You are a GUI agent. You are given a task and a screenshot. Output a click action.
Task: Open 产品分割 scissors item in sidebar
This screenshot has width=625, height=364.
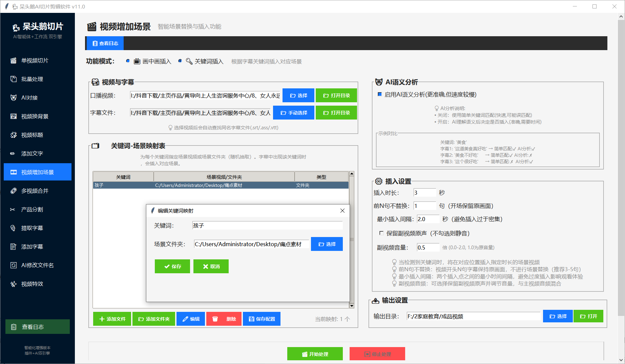32,210
